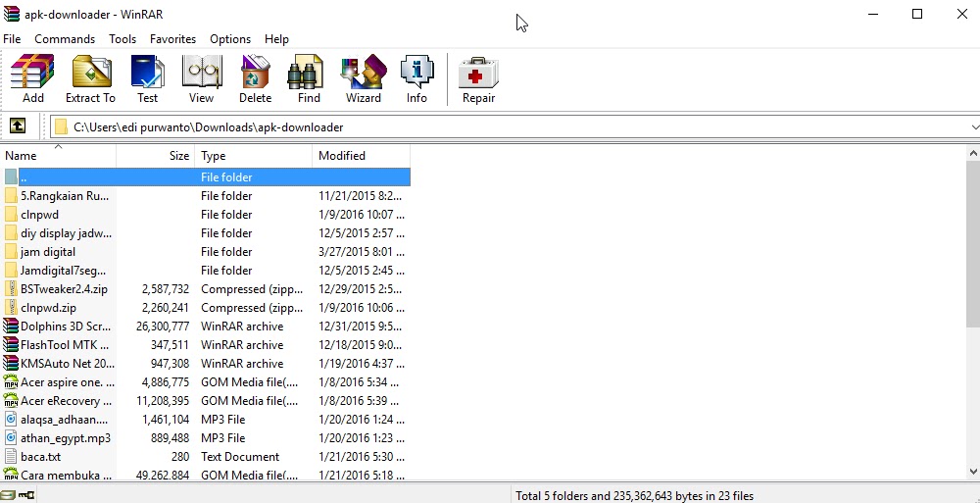Open the File menu
The height and width of the screenshot is (503, 980).
point(12,39)
